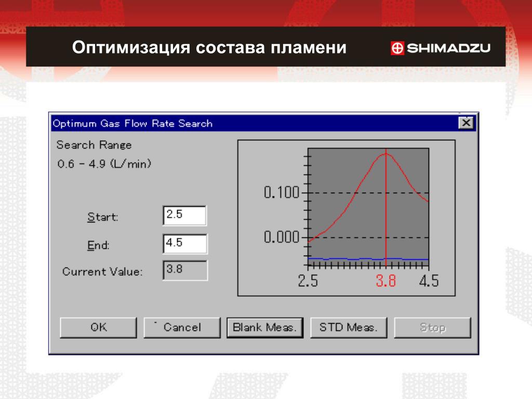
Task: Click the slide heading 'Оптимизация состава пламени'
Action: pos(209,47)
